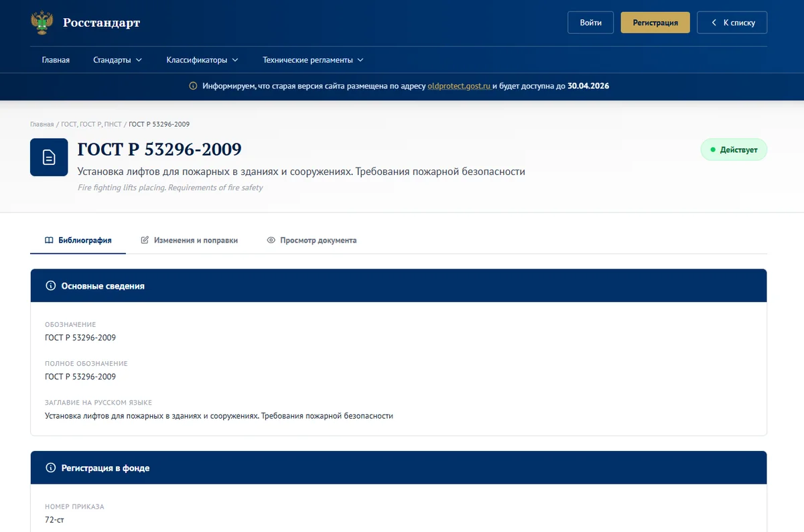Screen dimensions: 804x532
Task: Open the Классификаторы dropdown menu
Action: (x=202, y=60)
